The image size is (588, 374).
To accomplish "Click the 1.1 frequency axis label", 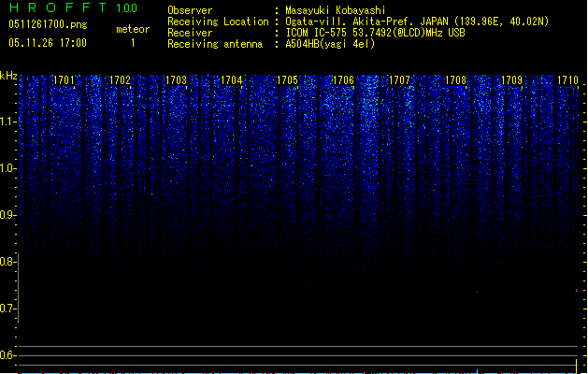I will coord(7,122).
